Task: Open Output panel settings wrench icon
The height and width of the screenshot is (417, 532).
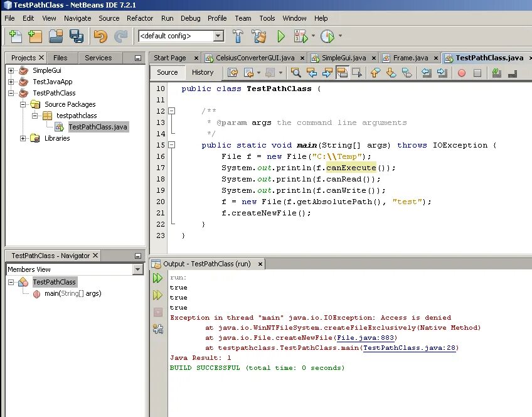Action: pyautogui.click(x=157, y=328)
